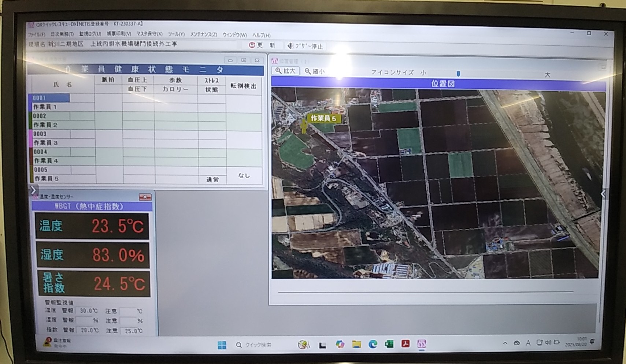The height and width of the screenshot is (364, 626).
Task: Open the 日次業務(T) menu
Action: (x=62, y=34)
